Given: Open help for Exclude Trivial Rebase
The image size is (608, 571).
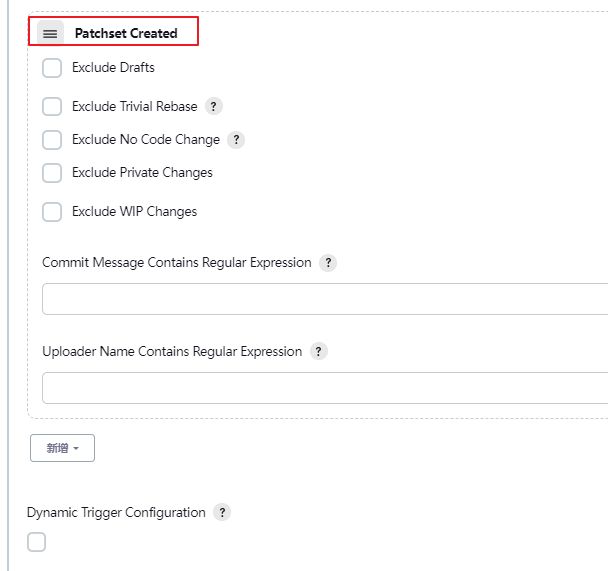Looking at the screenshot, I should (213, 106).
